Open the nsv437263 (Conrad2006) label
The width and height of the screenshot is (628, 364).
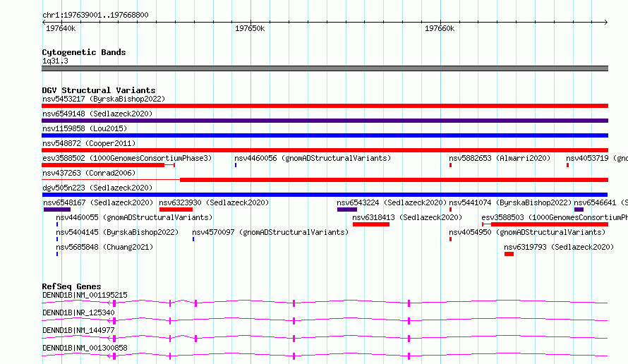pyautogui.click(x=89, y=173)
